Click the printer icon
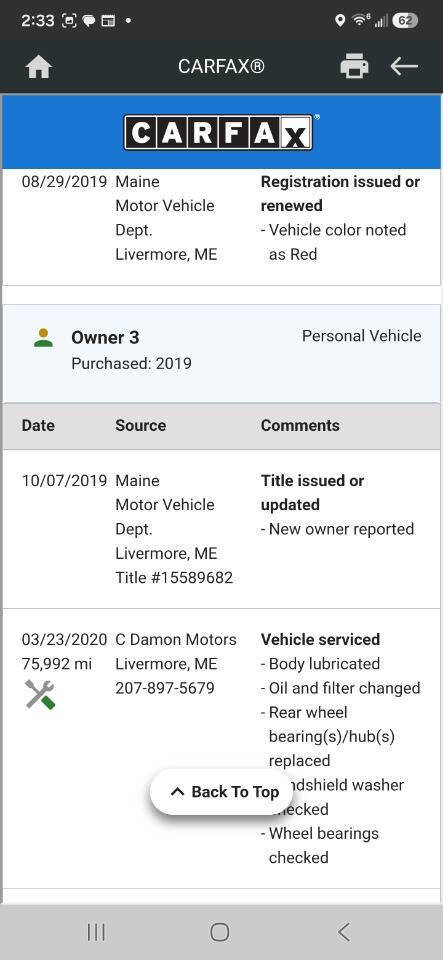The image size is (443, 960). [354, 66]
